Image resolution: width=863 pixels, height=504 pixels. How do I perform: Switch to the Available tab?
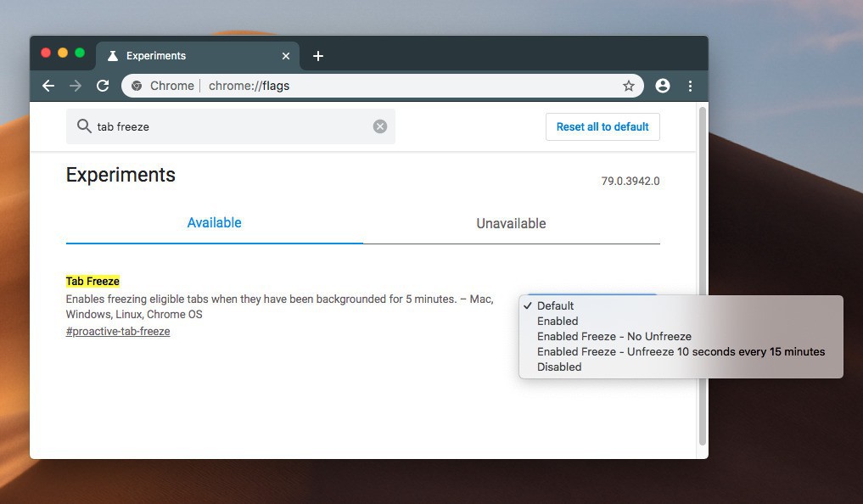[x=214, y=223]
